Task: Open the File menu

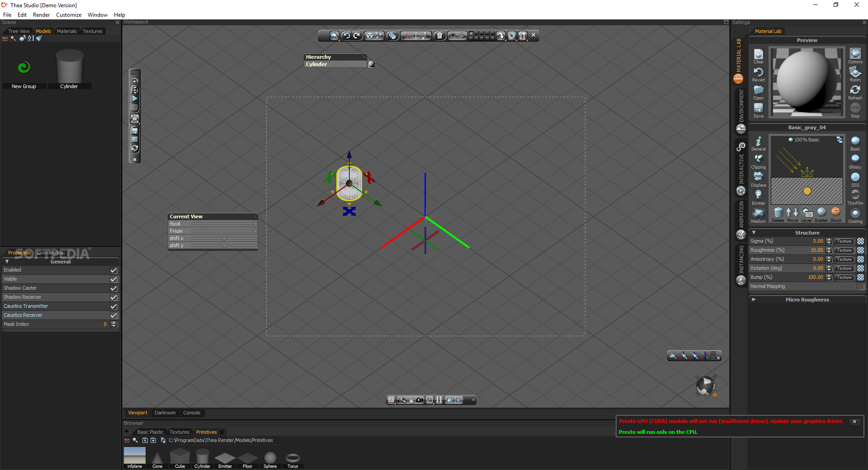Action: (x=7, y=15)
